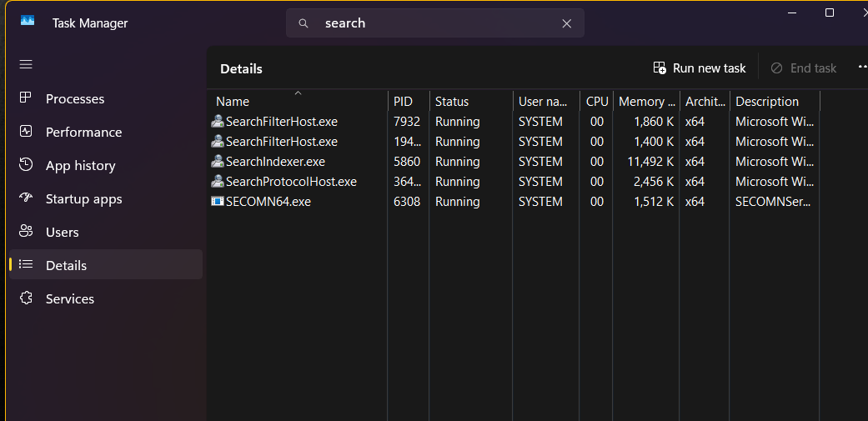This screenshot has height=421, width=868.
Task: Open the Processes page
Action: (106, 98)
